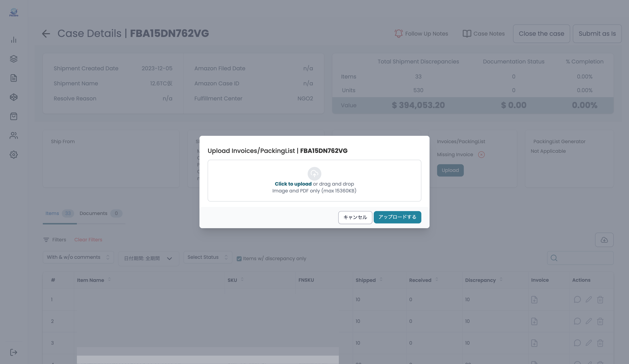629x364 pixels.
Task: Open the shopping bag sidebar icon
Action: coord(14,116)
